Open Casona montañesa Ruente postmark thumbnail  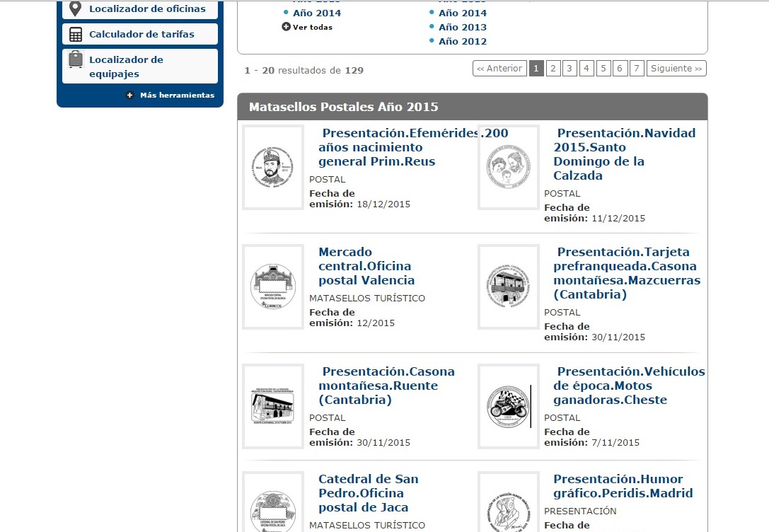[x=273, y=406]
